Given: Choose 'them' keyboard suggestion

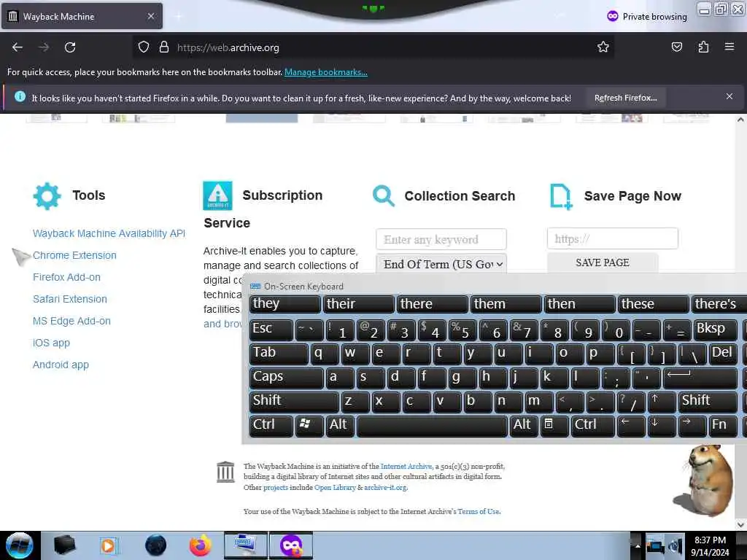Looking at the screenshot, I should click(506, 304).
